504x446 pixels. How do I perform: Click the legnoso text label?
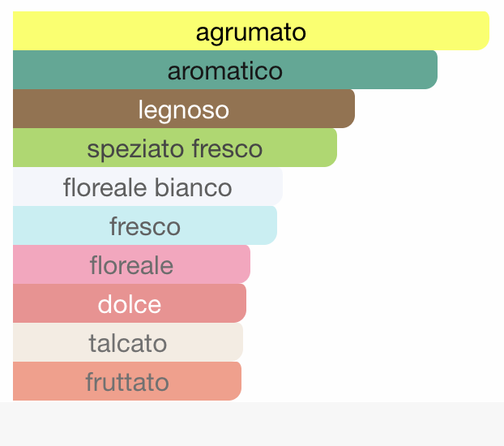pyautogui.click(x=184, y=111)
